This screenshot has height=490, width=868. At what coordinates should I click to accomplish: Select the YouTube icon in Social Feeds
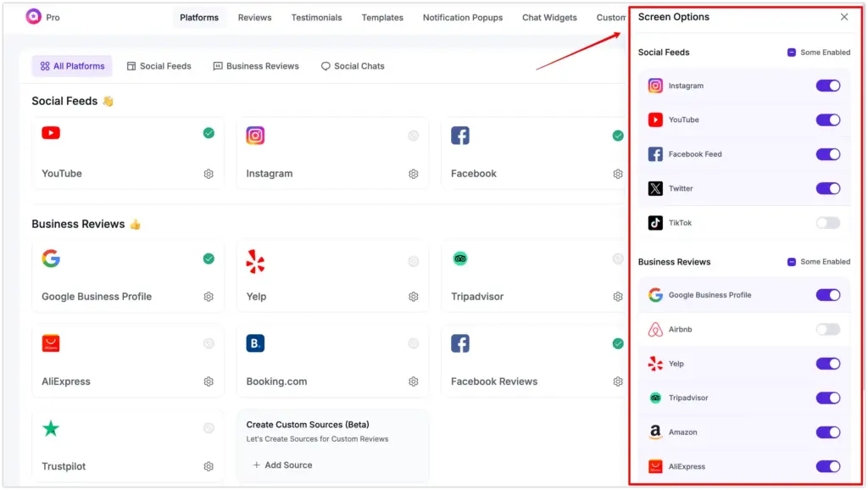[51, 133]
